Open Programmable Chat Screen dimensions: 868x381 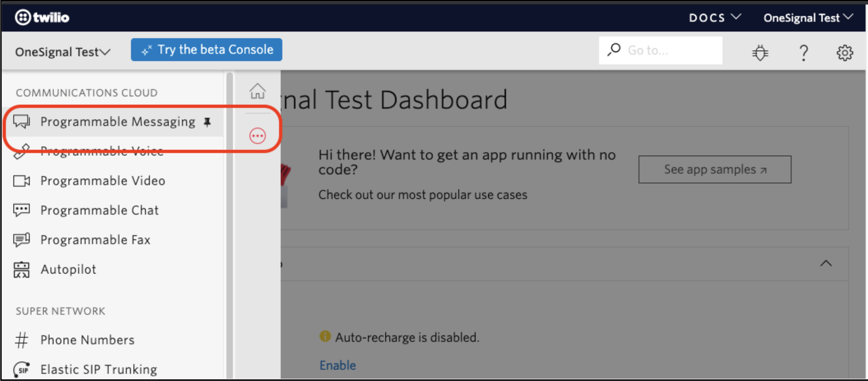100,210
